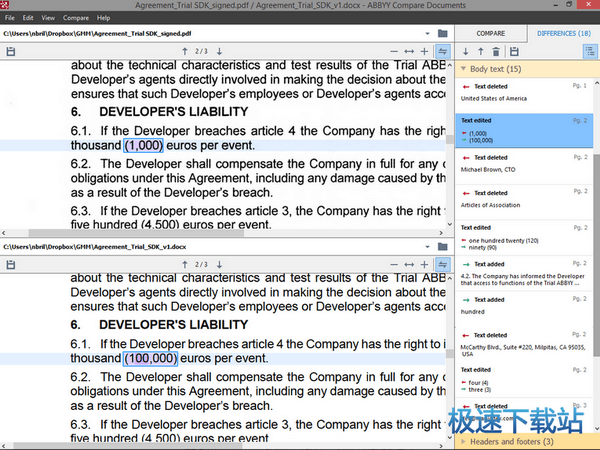Zoom in bottom document pane
This screenshot has height=450, width=600.
(x=424, y=264)
